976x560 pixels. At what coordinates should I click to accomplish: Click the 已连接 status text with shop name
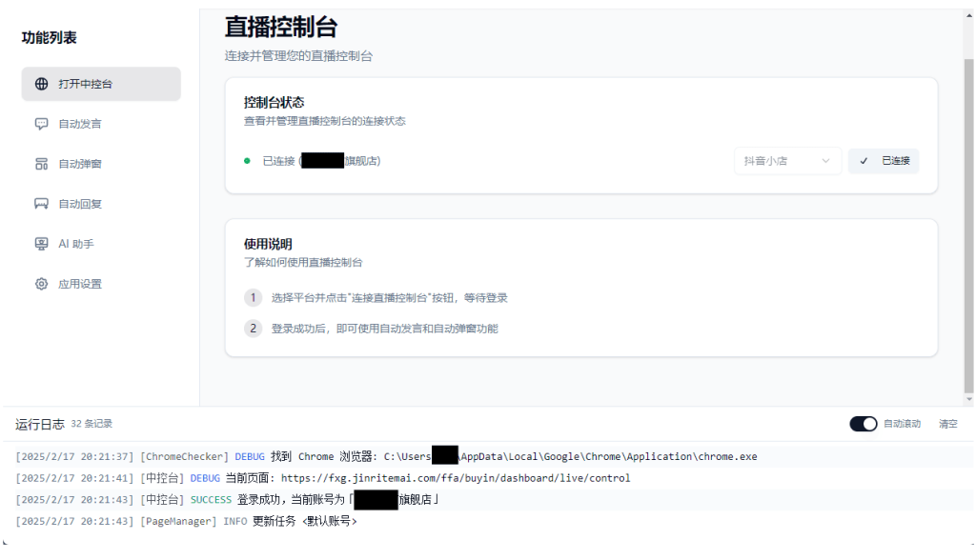coord(321,161)
